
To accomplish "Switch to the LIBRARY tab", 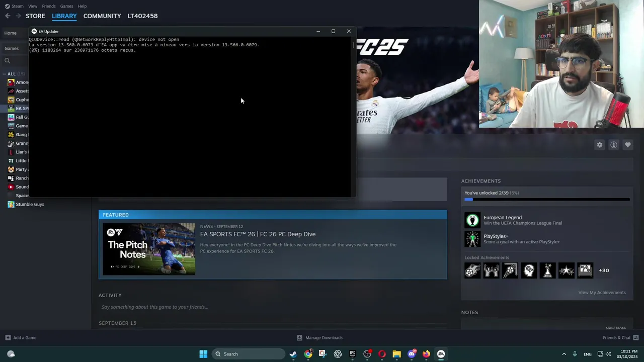I will coord(64,16).
